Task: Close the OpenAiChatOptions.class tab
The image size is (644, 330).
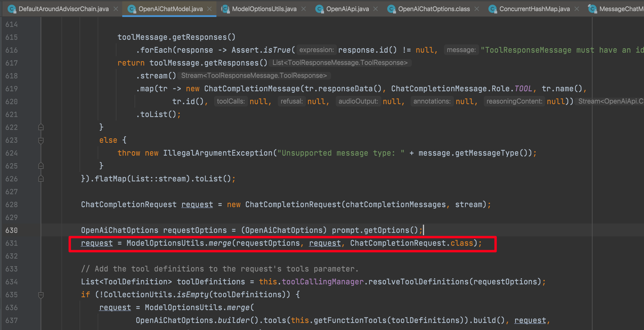Action: click(x=477, y=9)
